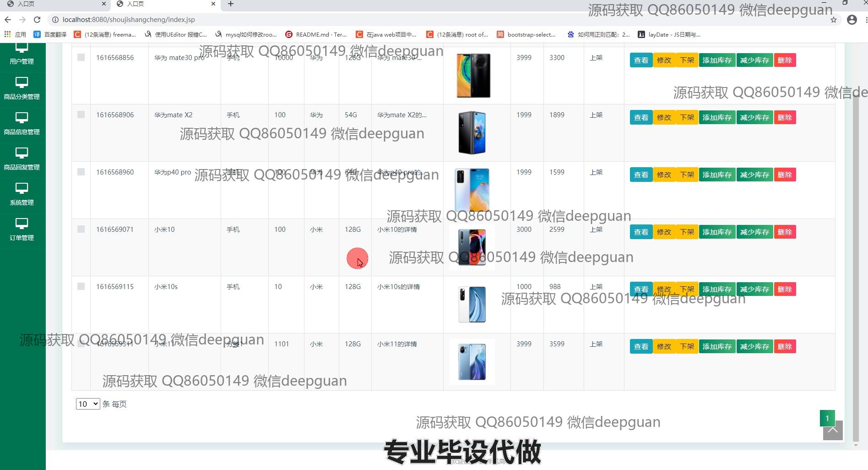Open 订单管理 sidebar icon

tap(22, 229)
